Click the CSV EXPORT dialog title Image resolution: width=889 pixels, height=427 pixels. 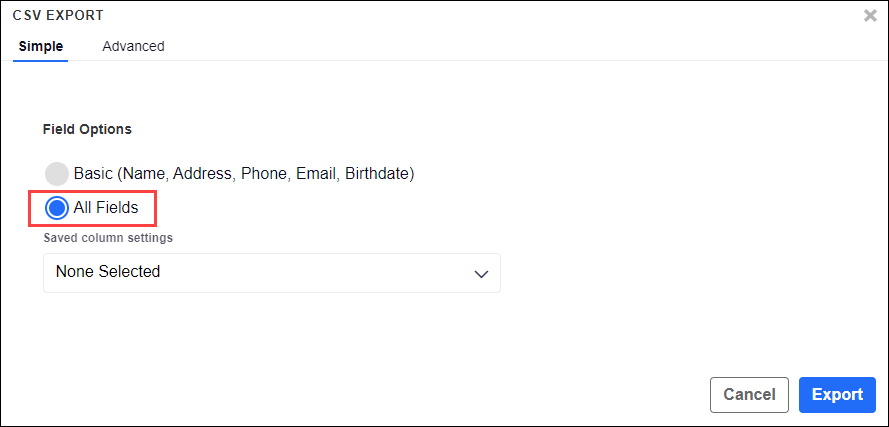pos(58,16)
